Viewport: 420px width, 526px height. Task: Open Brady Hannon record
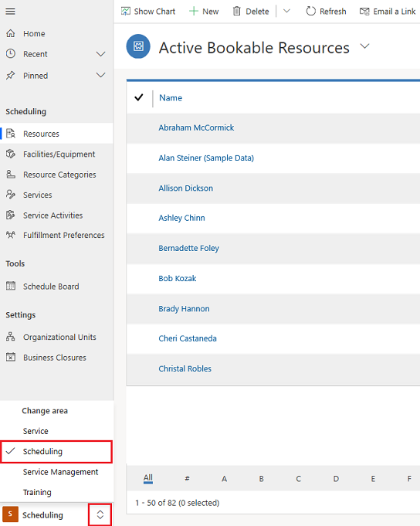tap(184, 309)
